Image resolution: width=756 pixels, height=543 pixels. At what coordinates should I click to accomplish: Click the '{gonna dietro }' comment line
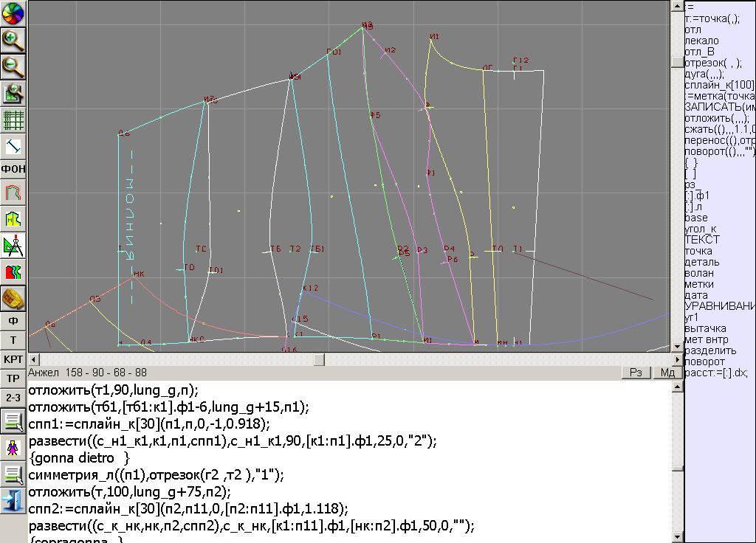[80, 457]
